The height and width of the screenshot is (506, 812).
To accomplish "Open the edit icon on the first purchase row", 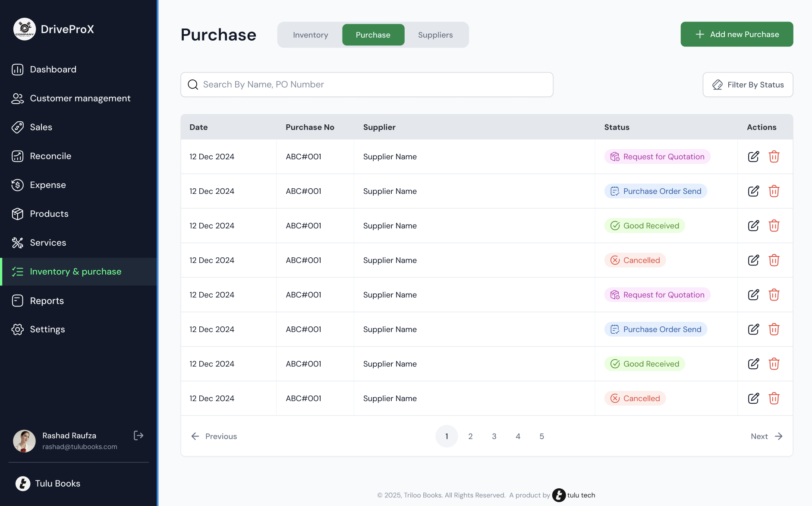I will pos(754,156).
